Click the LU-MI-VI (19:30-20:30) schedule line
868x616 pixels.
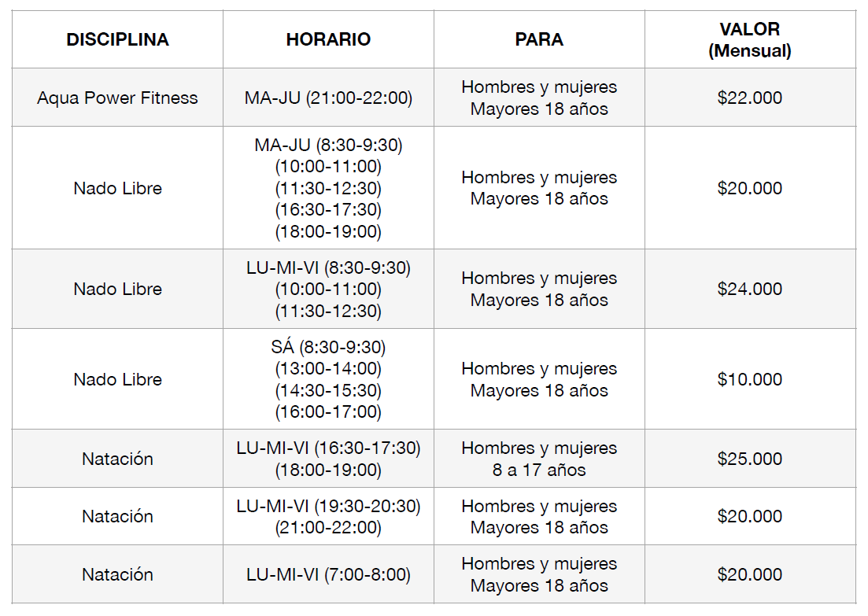(328, 507)
